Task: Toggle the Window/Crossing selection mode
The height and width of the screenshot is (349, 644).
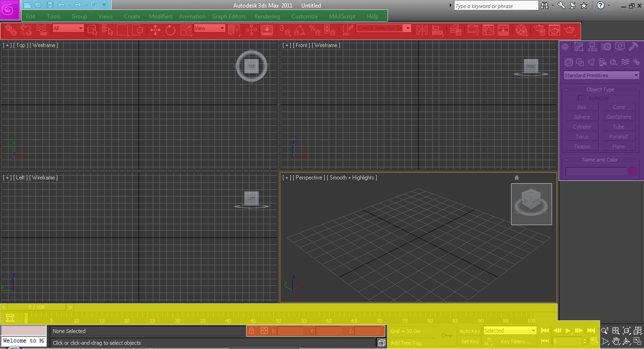Action: pyautogui.click(x=138, y=31)
